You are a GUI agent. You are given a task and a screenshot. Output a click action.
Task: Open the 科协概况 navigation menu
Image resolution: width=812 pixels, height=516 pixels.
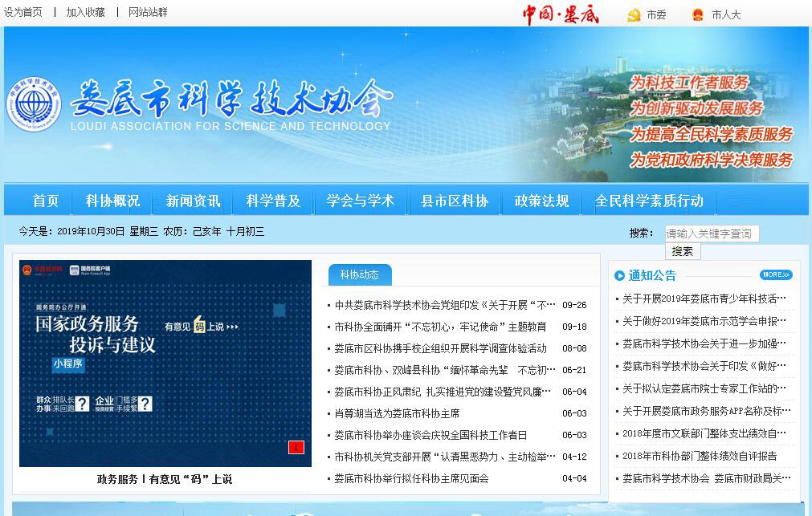tap(112, 201)
